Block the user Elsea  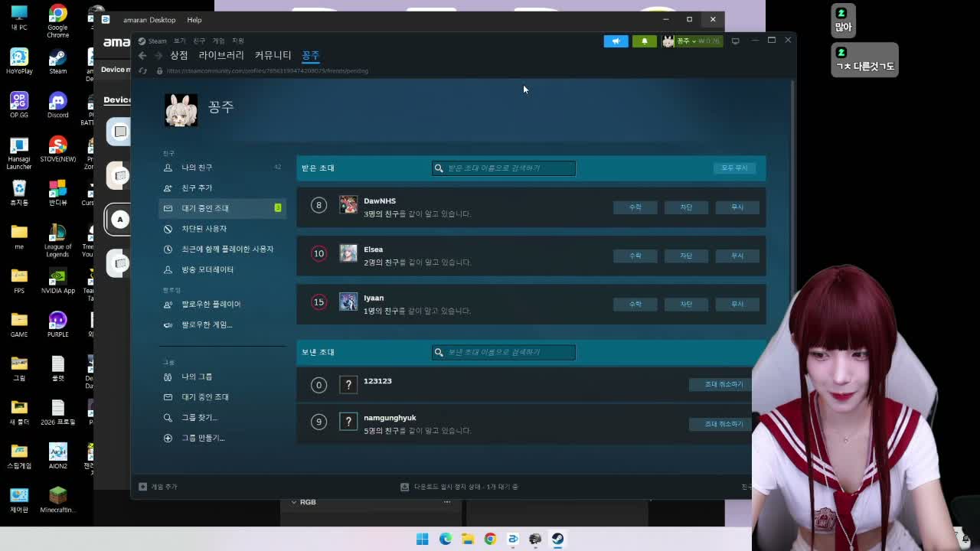[686, 256]
